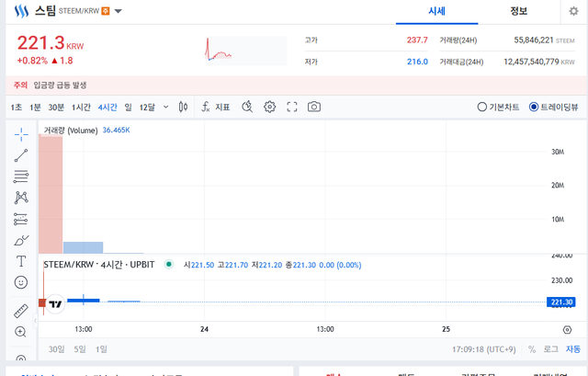Click the low price value 216.0
The image size is (588, 376).
(417, 62)
